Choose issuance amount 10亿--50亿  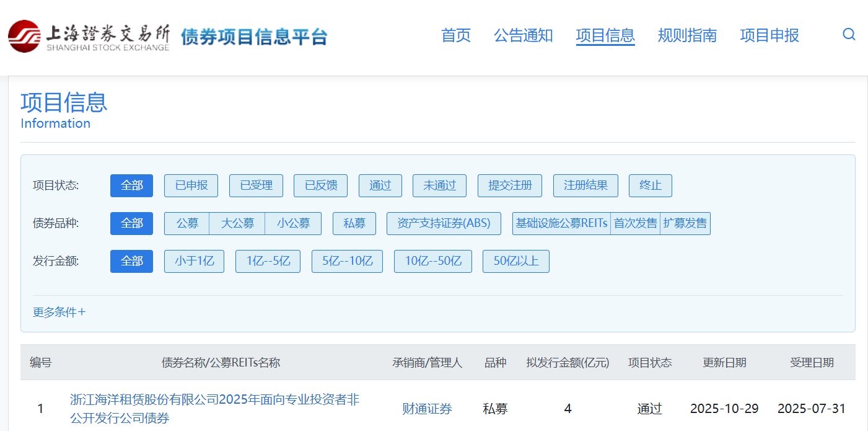[433, 261]
